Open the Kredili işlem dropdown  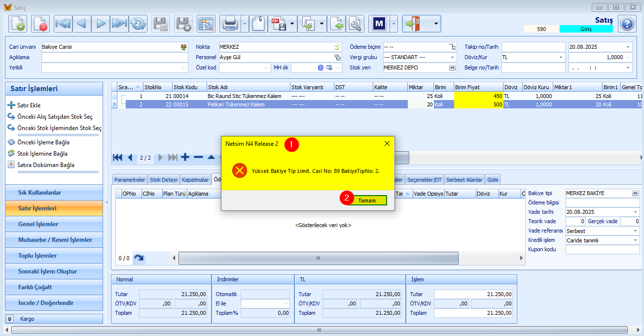pyautogui.click(x=635, y=240)
